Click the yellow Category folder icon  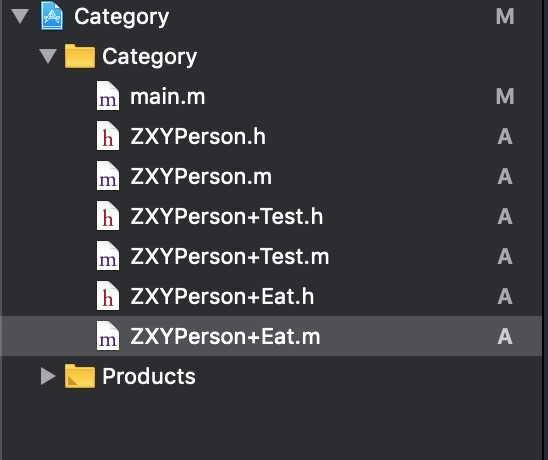coord(80,56)
